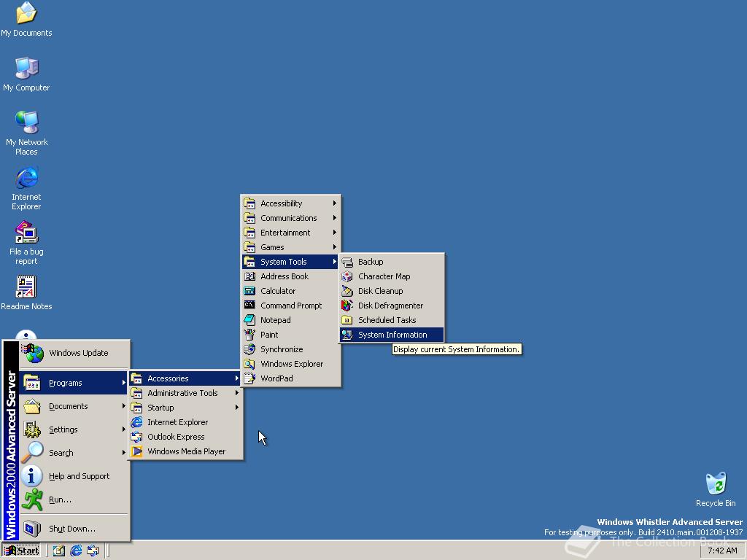Viewport: 747px width, 560px height.
Task: Click the Windows Media Player menu icon
Action: [x=136, y=451]
